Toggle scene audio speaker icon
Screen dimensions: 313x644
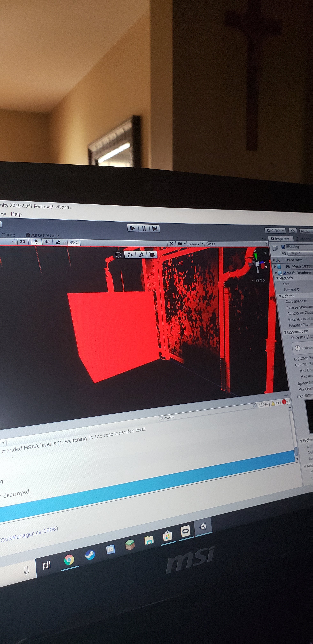pos(47,242)
